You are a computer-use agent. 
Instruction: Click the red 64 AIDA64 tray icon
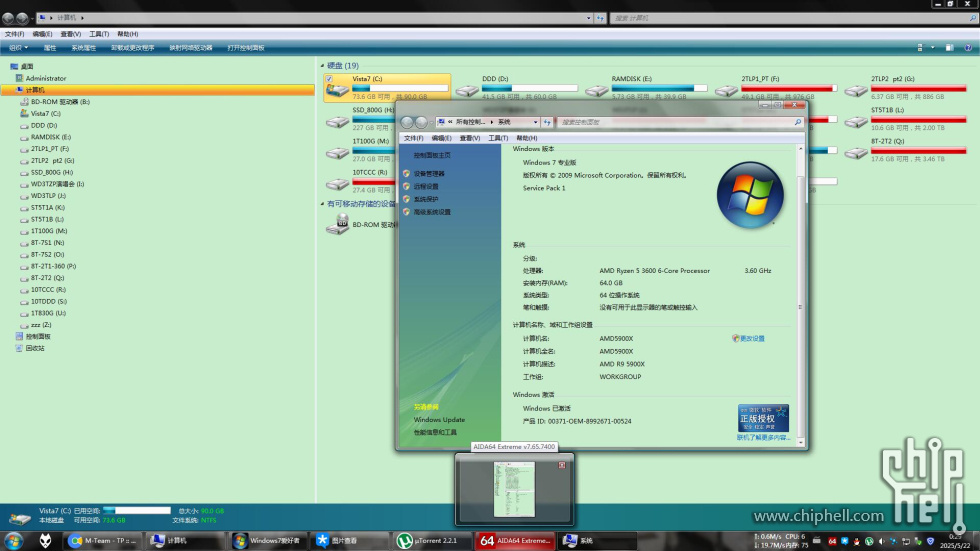click(x=832, y=542)
